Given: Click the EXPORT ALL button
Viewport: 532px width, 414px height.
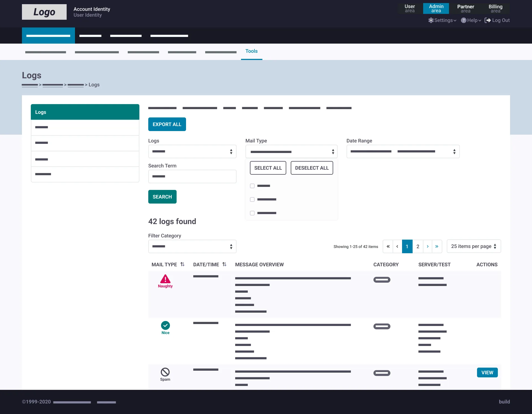Looking at the screenshot, I should pos(167,124).
